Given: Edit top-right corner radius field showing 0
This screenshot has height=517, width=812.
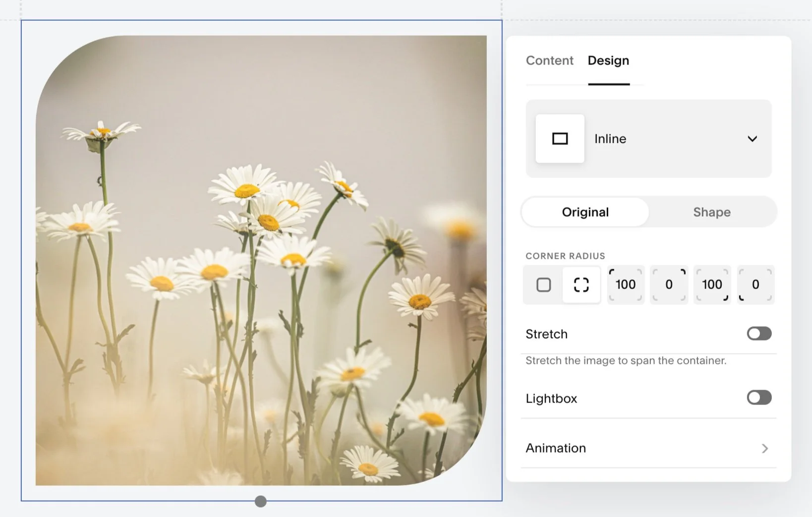Looking at the screenshot, I should point(669,285).
